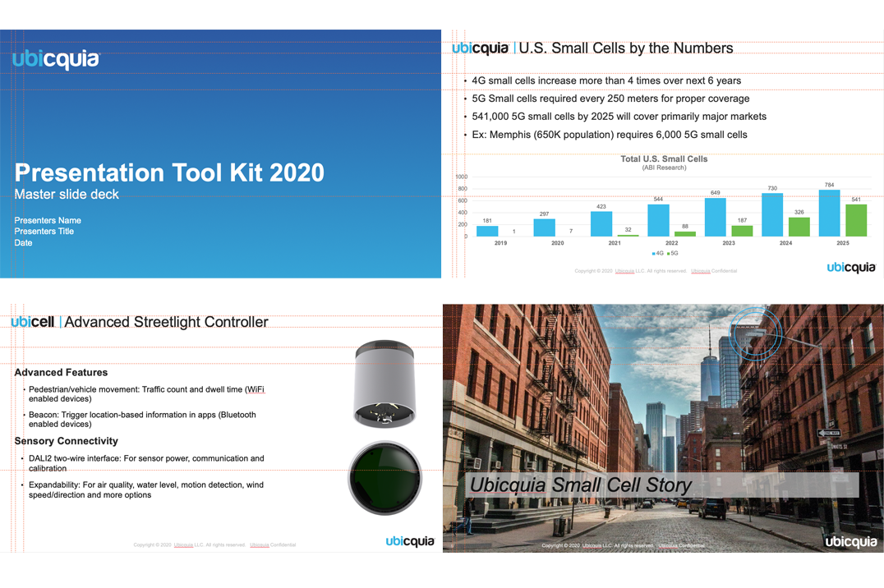Viewport: 884px width, 588px height.
Task: Click the copyright footer on small cells slide
Action: tap(656, 271)
